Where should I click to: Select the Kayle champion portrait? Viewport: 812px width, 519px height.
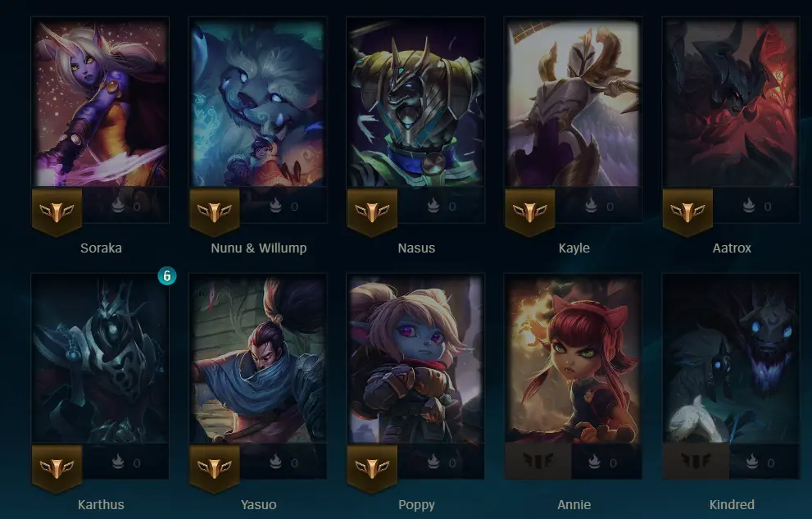(x=574, y=102)
